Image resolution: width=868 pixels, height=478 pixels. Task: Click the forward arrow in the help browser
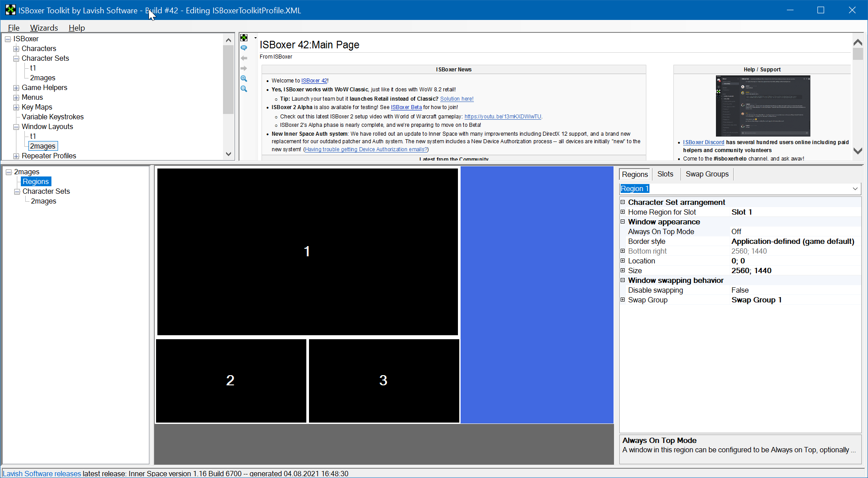(244, 68)
